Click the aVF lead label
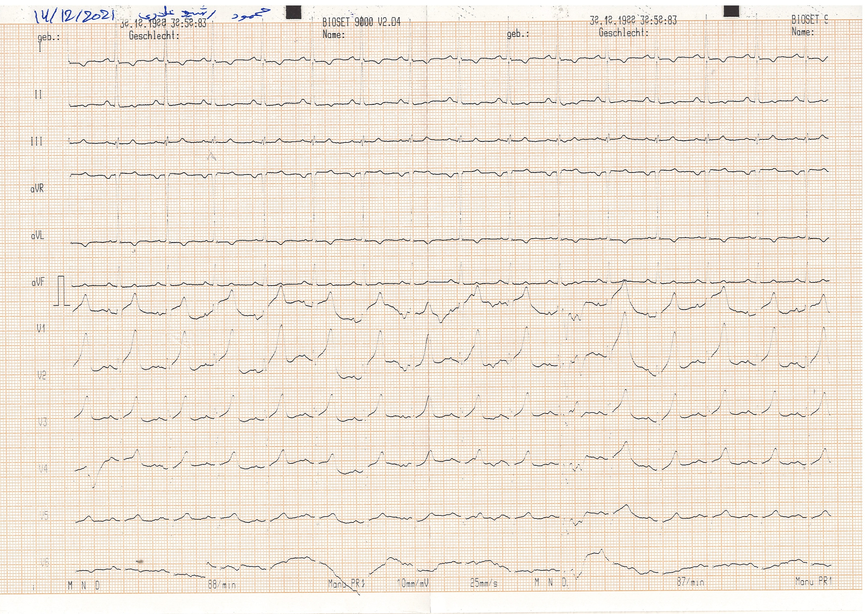 coord(38,282)
